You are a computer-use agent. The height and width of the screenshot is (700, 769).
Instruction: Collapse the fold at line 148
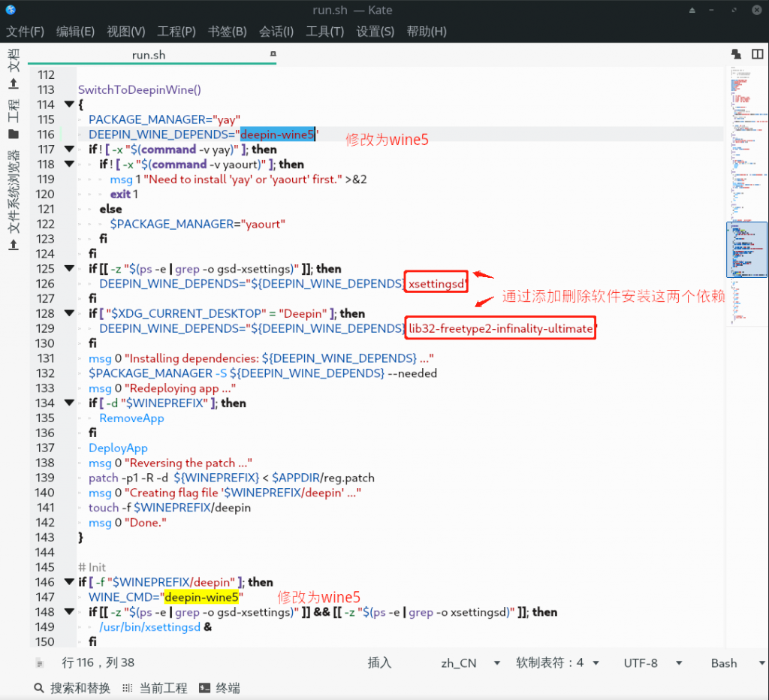tap(69, 611)
